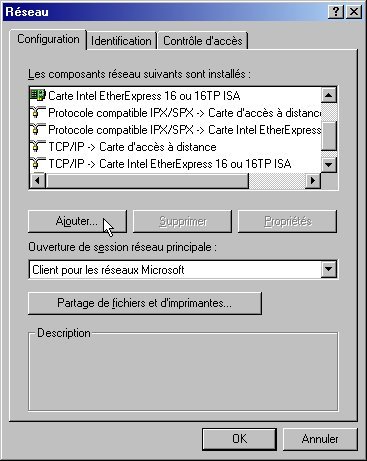Switch to the Contrôle d'accès tab
This screenshot has height=461, width=367.
203,41
